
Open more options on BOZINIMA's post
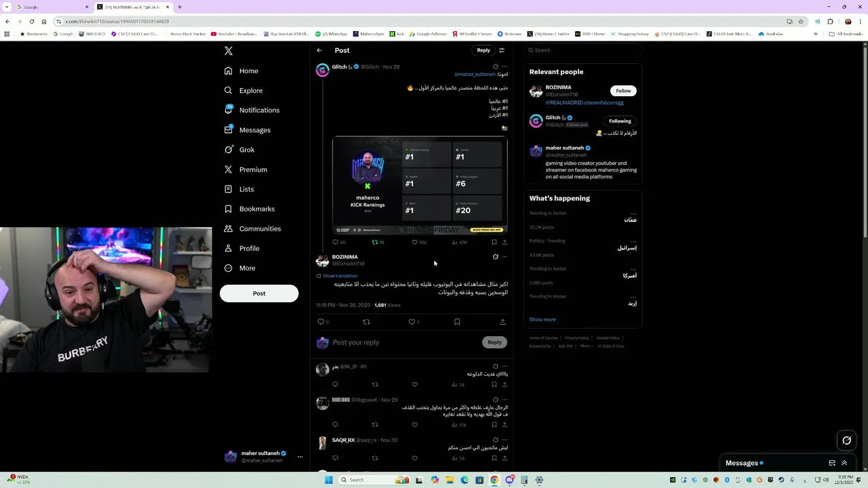(505, 257)
